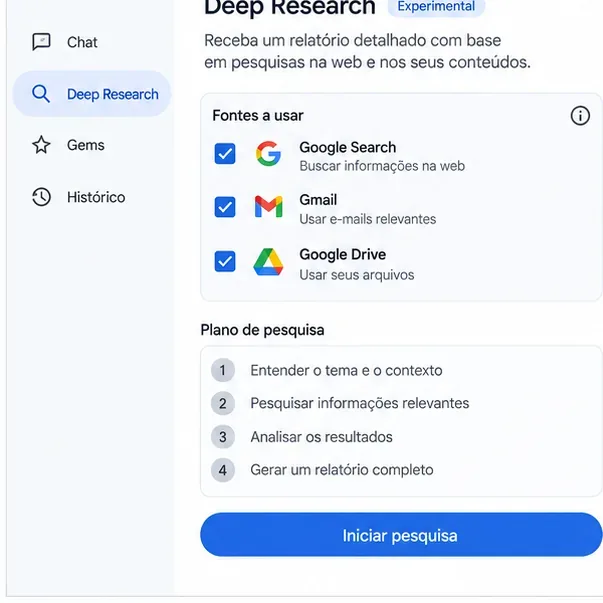
Task: Click the Google Drive logo icon
Action: click(268, 262)
